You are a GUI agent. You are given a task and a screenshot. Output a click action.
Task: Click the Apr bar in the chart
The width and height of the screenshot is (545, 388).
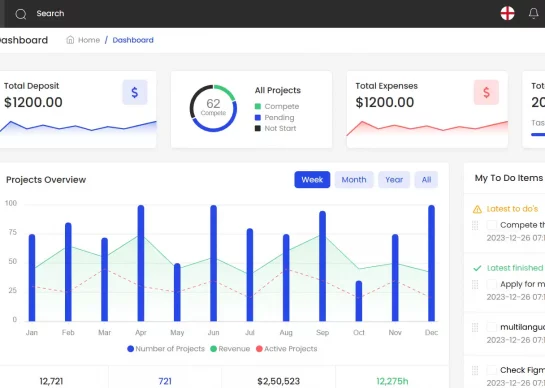[x=141, y=263]
